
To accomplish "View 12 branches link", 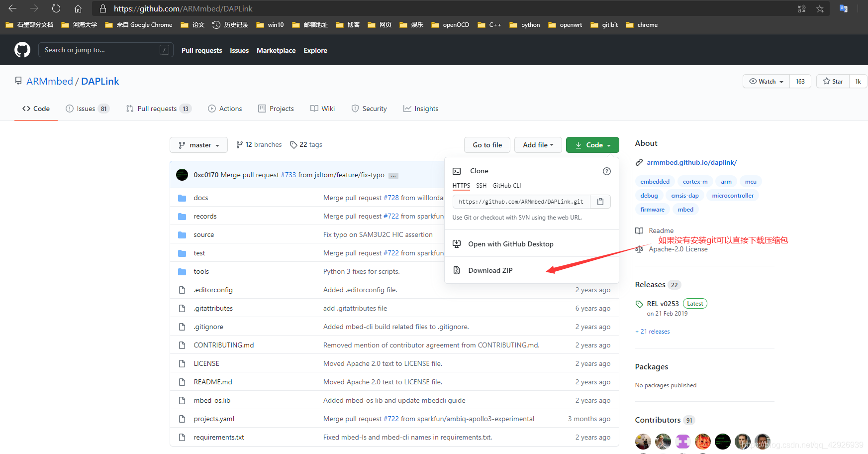I will point(259,144).
